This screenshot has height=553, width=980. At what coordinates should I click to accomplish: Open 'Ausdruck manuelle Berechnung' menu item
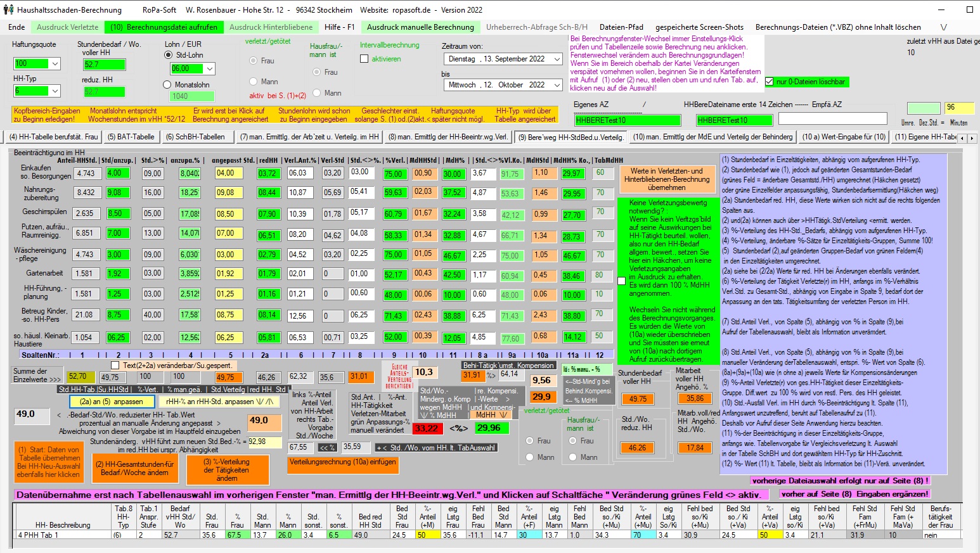coord(420,27)
